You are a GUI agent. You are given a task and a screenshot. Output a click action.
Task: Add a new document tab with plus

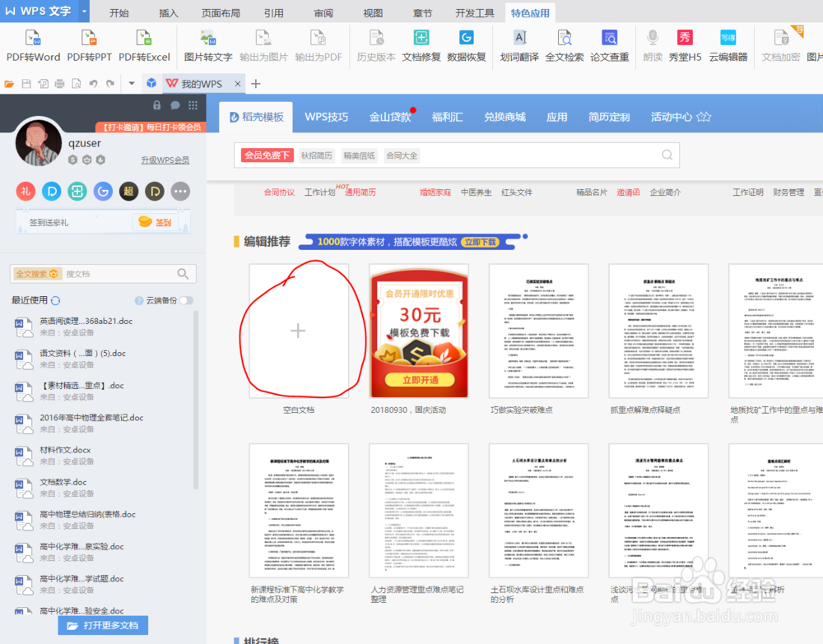click(256, 83)
